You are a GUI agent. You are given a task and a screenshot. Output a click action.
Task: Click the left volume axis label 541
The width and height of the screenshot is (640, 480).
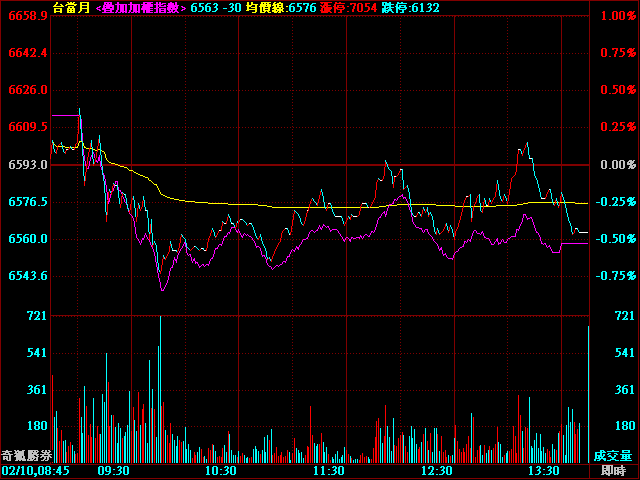pos(37,353)
